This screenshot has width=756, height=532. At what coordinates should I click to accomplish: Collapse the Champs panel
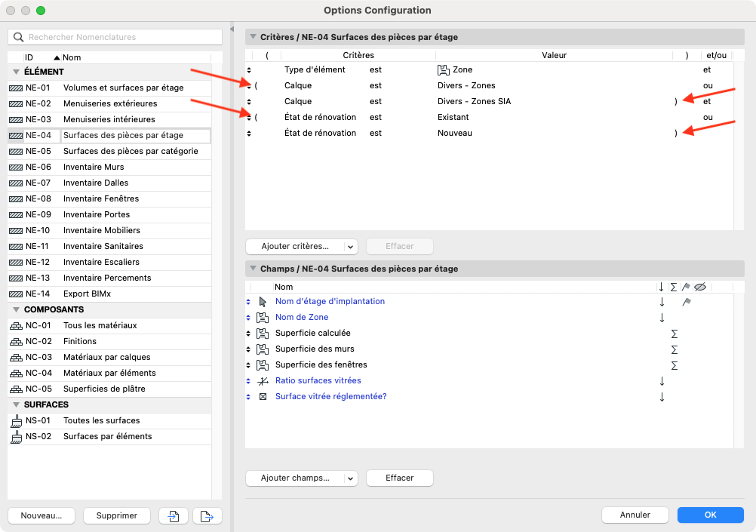253,269
